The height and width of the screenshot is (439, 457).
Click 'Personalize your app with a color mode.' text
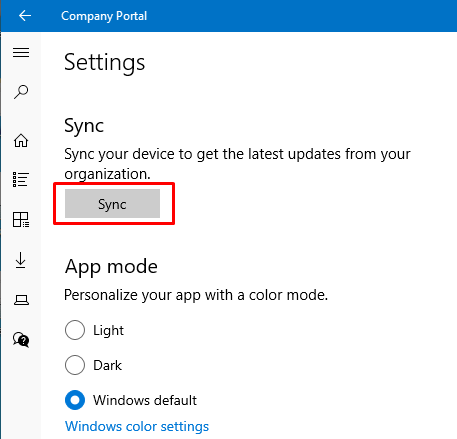pyautogui.click(x=196, y=295)
